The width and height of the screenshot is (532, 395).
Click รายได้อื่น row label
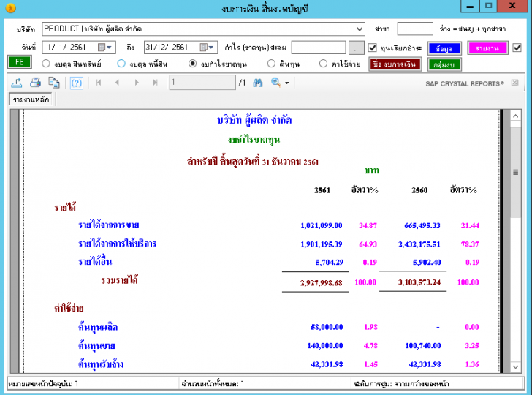point(95,262)
